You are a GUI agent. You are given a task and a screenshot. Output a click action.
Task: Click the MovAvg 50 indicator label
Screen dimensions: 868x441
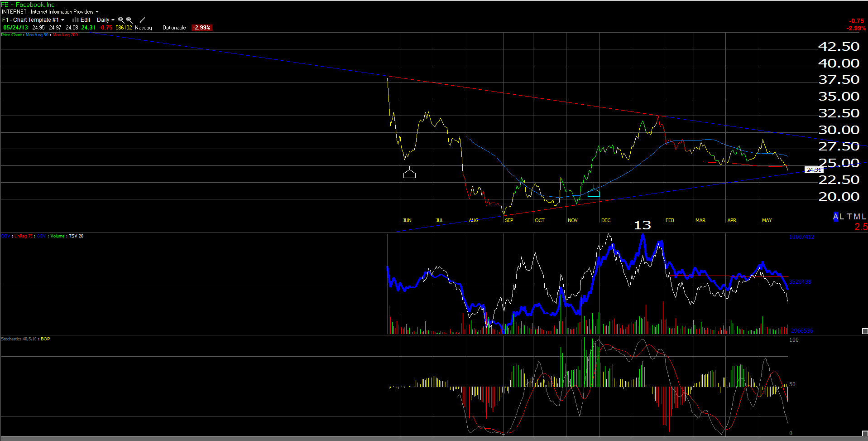[x=37, y=35]
